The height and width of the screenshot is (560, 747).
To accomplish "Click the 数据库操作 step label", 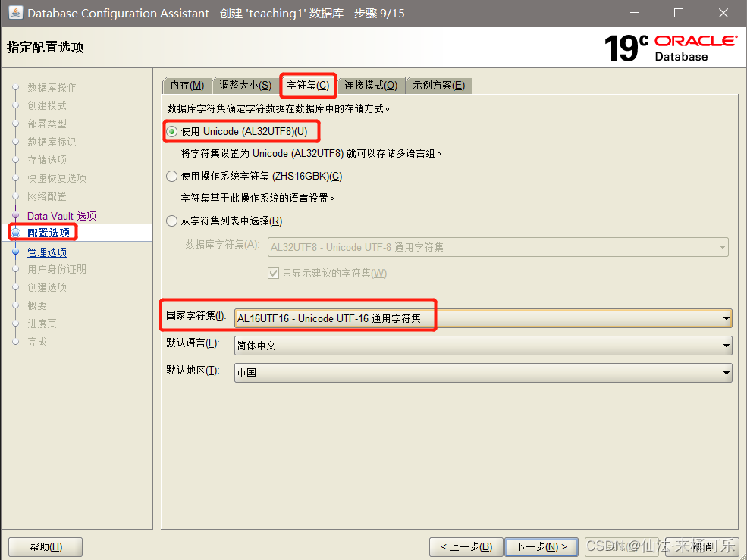I will [x=52, y=87].
